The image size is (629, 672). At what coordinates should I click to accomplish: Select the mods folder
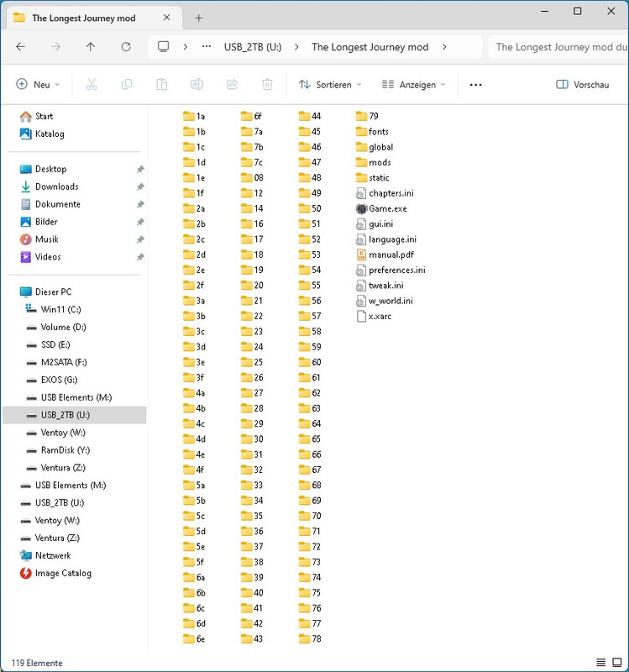(373, 162)
